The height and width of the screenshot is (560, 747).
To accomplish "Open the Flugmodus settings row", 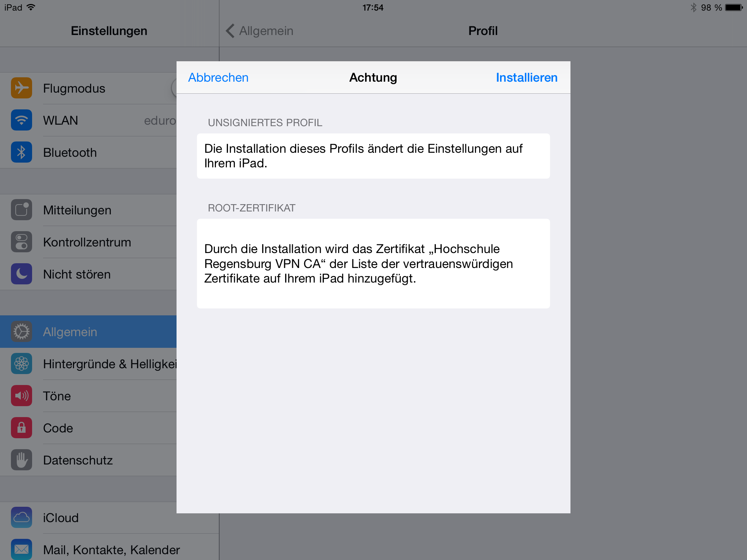I will pyautogui.click(x=88, y=88).
